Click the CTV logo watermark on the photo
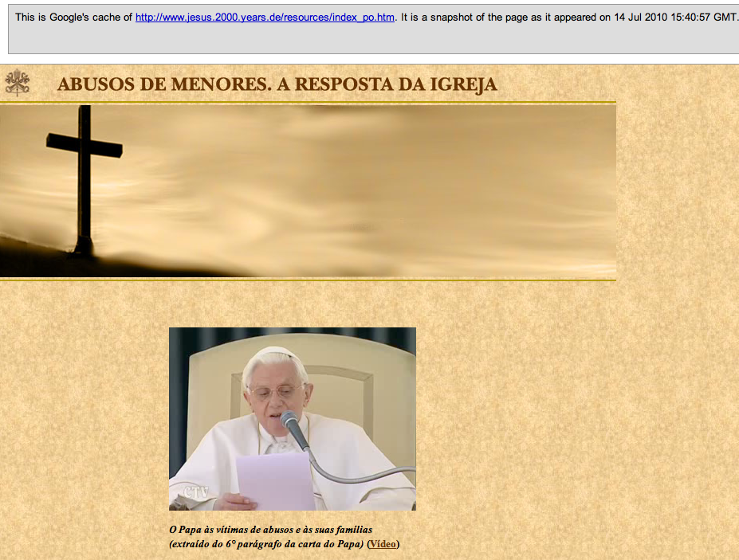Image resolution: width=739 pixels, height=560 pixels. [196, 493]
